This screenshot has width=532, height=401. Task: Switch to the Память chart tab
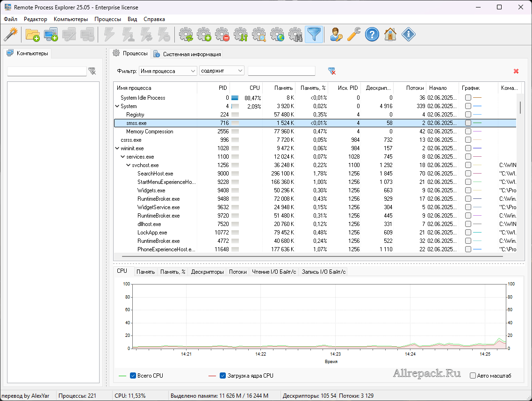coord(145,272)
